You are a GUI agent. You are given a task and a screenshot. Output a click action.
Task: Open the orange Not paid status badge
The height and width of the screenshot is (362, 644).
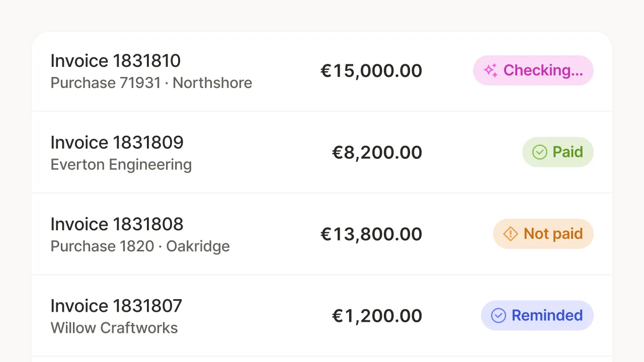543,234
